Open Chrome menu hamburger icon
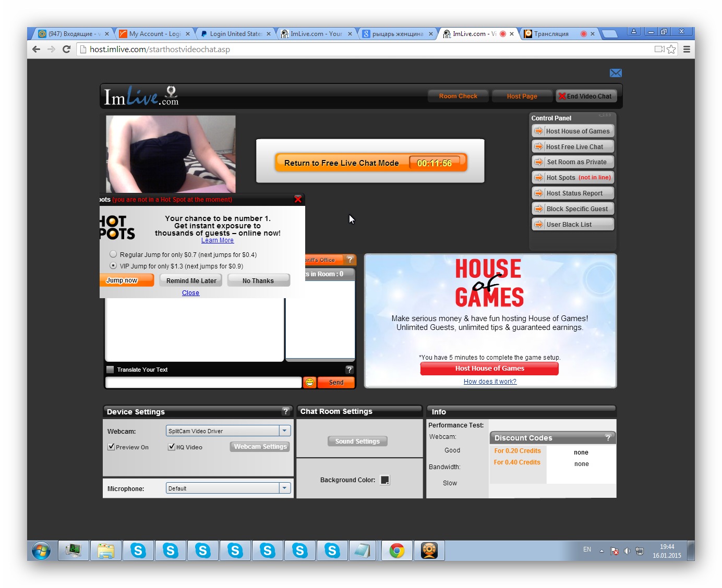The image size is (722, 588). [687, 49]
